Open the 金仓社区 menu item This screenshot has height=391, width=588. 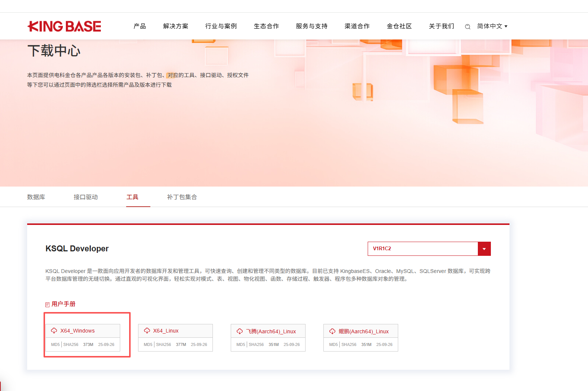click(399, 26)
